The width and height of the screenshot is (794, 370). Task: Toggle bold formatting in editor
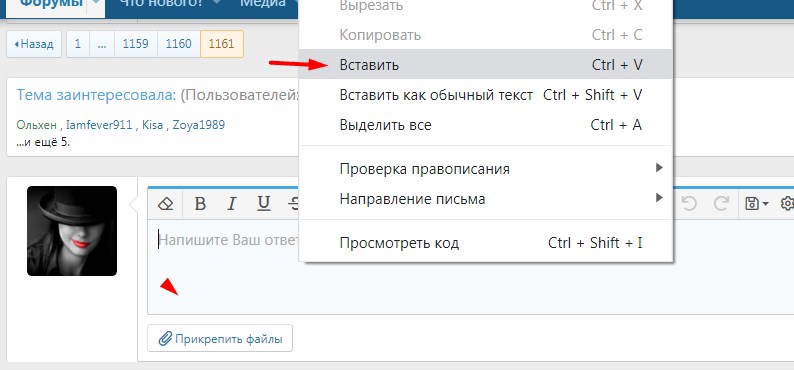click(201, 203)
